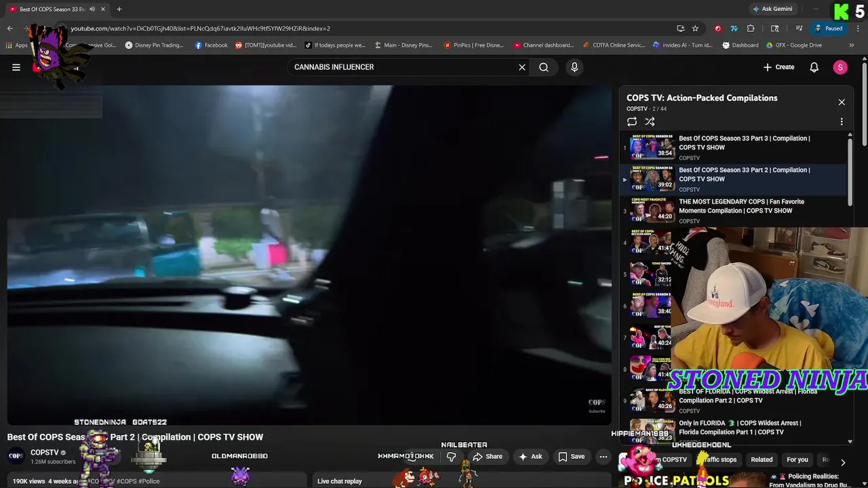
Task: Select Best Of COPS Season 33 Part 2 entry
Action: point(734,179)
